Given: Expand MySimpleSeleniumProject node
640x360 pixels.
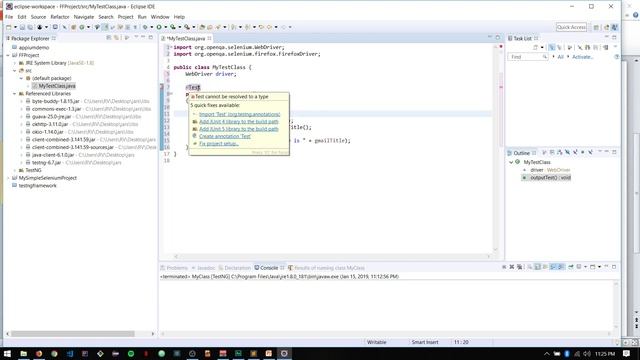Looking at the screenshot, I should click(8, 178).
